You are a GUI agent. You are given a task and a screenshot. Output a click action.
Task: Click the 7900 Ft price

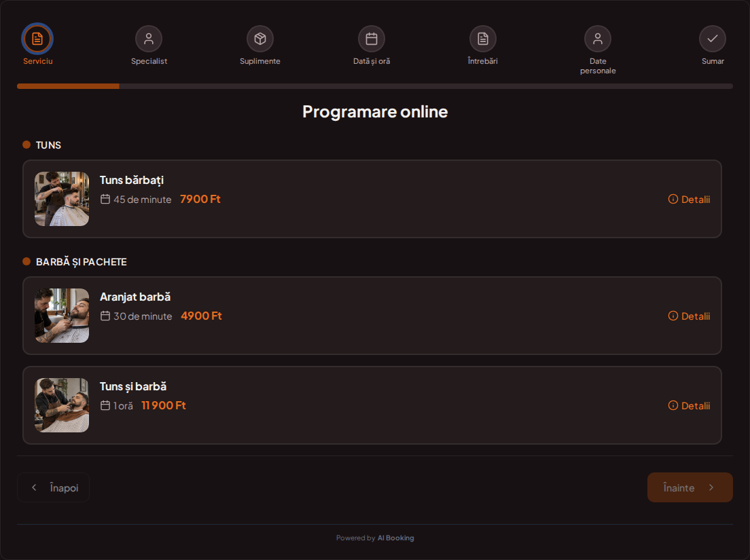200,200
